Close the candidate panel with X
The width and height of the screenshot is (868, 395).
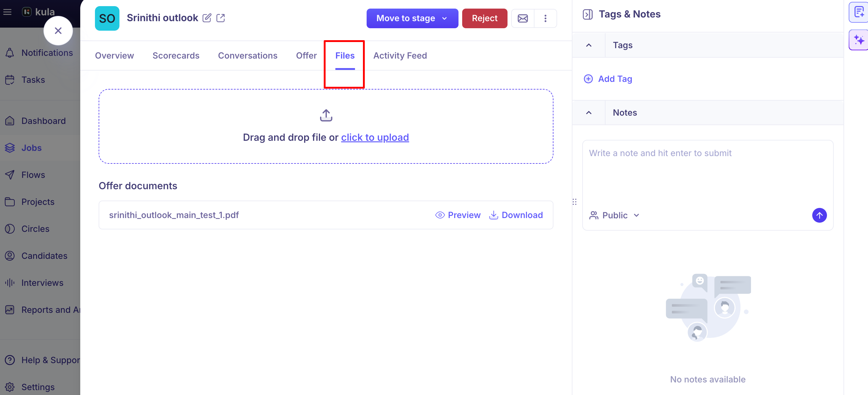click(x=58, y=31)
